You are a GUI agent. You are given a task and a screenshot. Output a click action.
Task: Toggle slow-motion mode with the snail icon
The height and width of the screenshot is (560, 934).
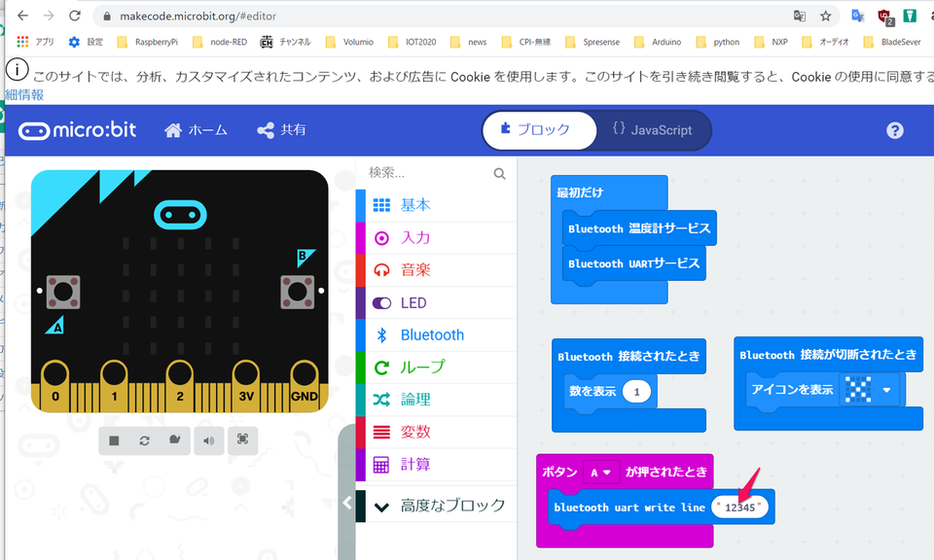coord(174,440)
